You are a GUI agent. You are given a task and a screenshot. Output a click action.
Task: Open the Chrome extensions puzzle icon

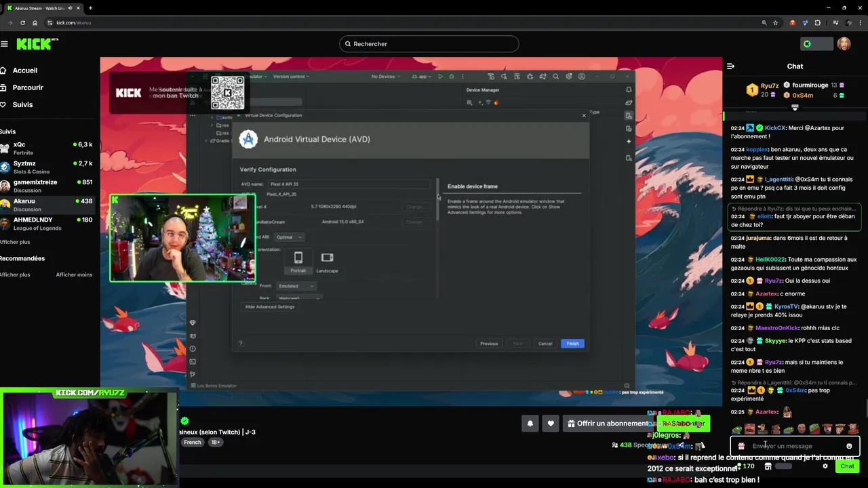tap(818, 22)
